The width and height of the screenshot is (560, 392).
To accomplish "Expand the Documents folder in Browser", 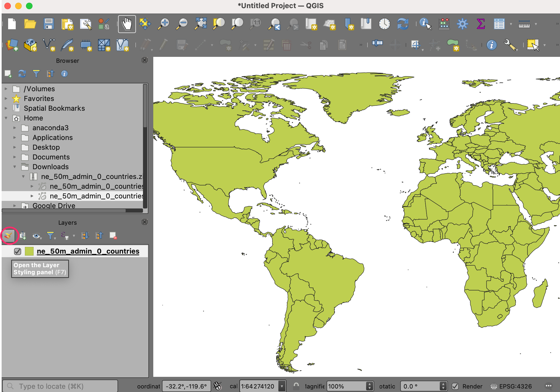I will click(x=15, y=157).
